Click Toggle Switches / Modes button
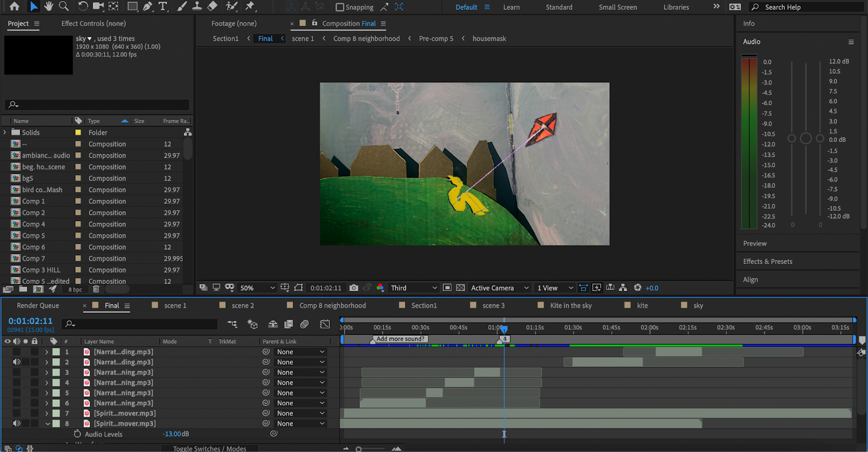This screenshot has width=868, height=452. (209, 448)
